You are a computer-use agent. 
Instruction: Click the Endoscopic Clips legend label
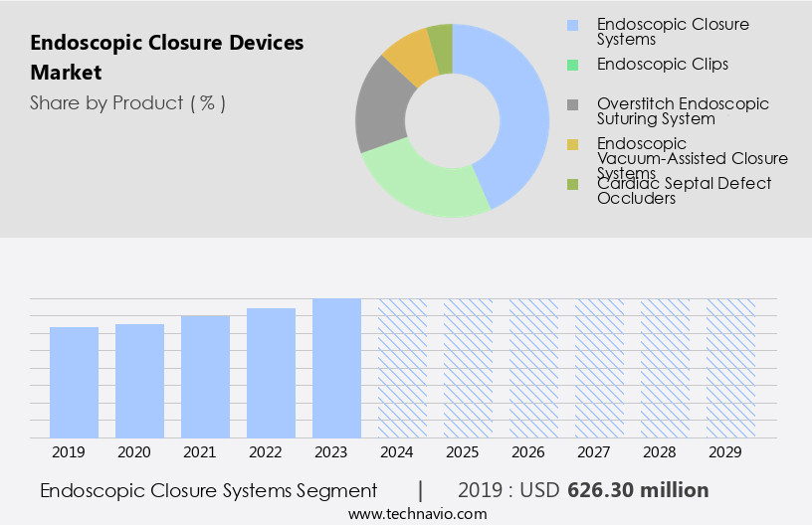[662, 65]
